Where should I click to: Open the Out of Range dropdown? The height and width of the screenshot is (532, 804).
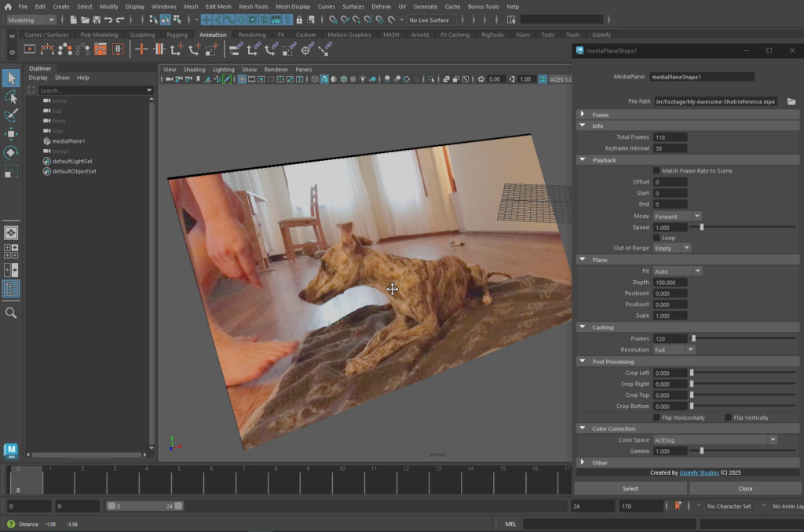point(672,248)
